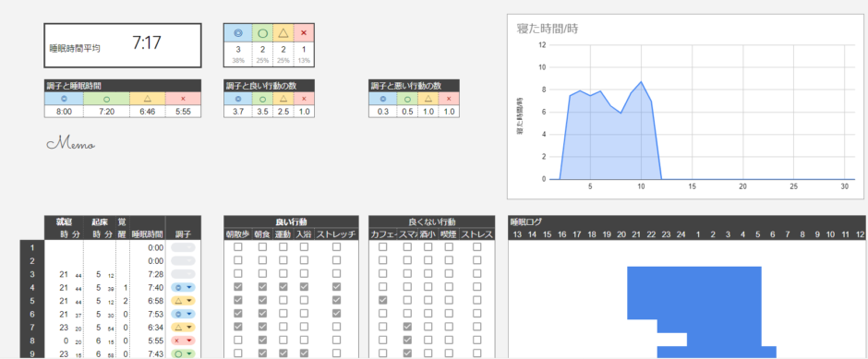
Task: Select the 睡眠時間平均 7:17 cell
Action: pyautogui.click(x=123, y=45)
